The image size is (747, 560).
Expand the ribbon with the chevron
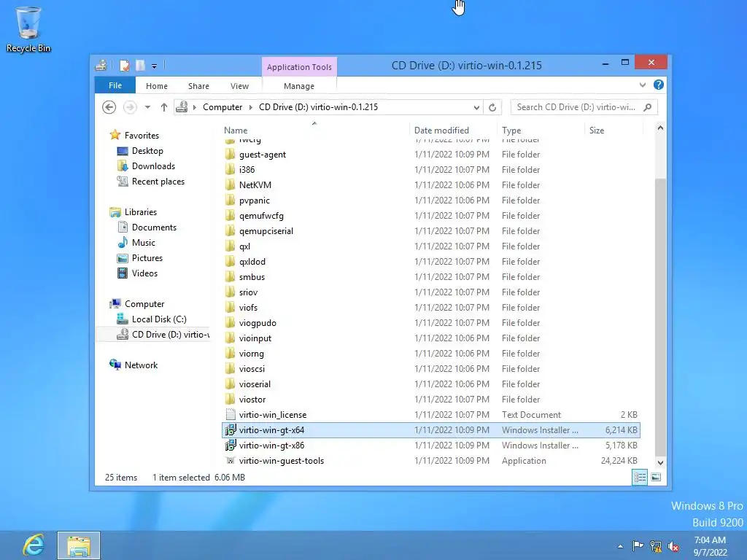[643, 85]
